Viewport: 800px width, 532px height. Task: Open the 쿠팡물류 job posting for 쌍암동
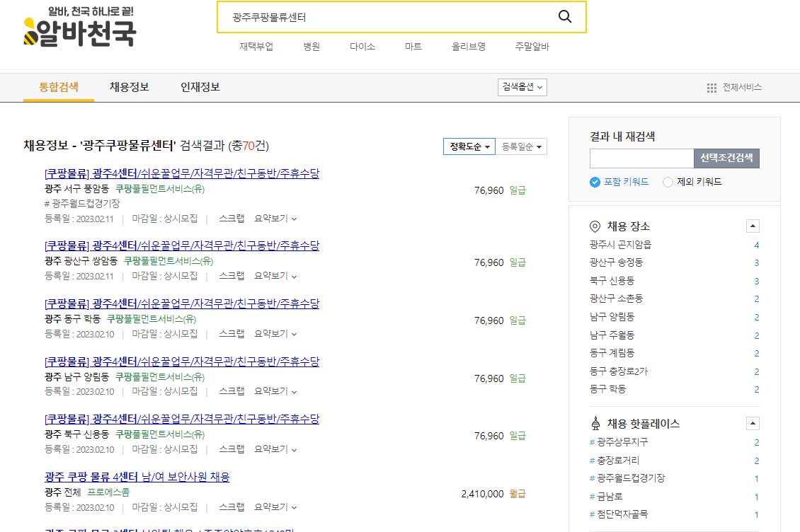(182, 246)
